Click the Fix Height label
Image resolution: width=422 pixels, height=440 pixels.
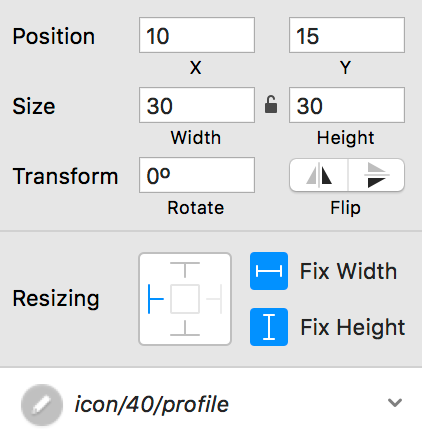[353, 327]
